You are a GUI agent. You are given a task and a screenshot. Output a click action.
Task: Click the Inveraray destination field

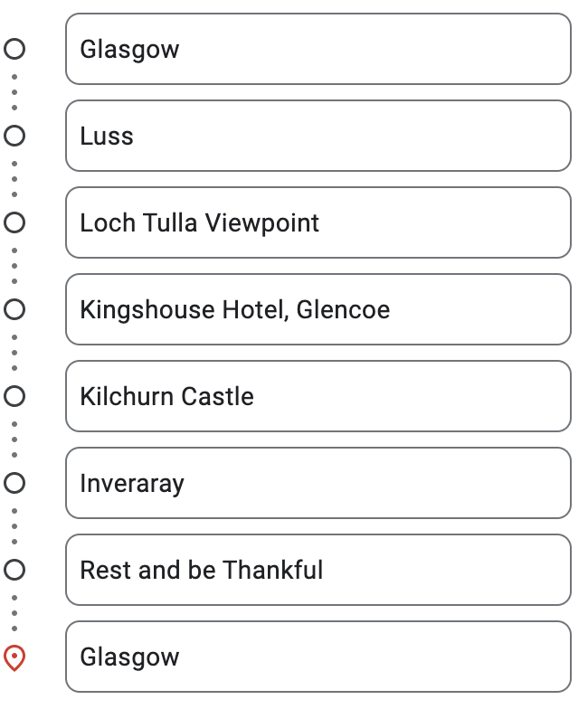click(318, 483)
